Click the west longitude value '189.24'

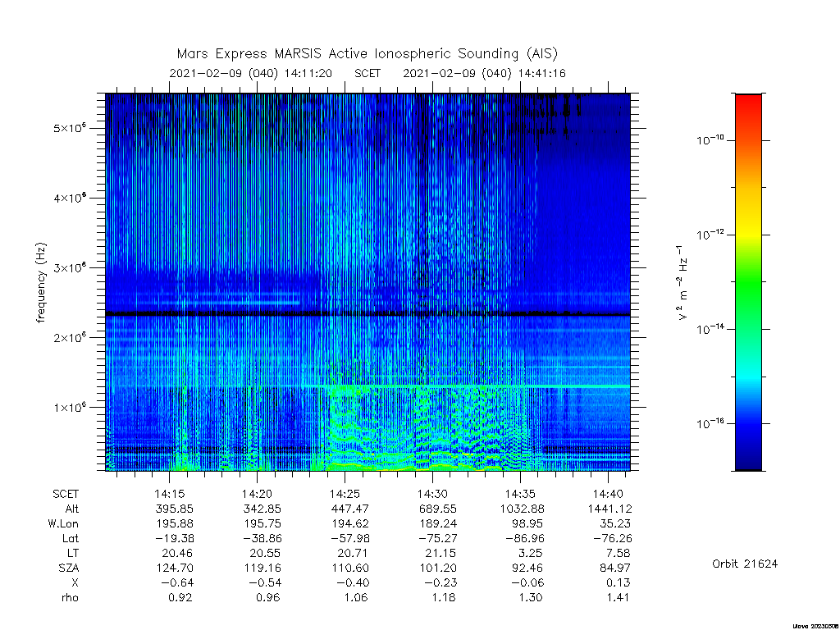coord(438,523)
